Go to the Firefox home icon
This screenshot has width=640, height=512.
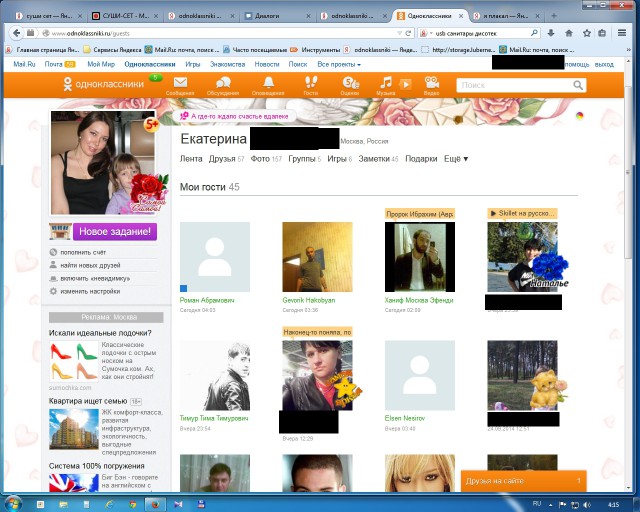pyautogui.click(x=569, y=33)
